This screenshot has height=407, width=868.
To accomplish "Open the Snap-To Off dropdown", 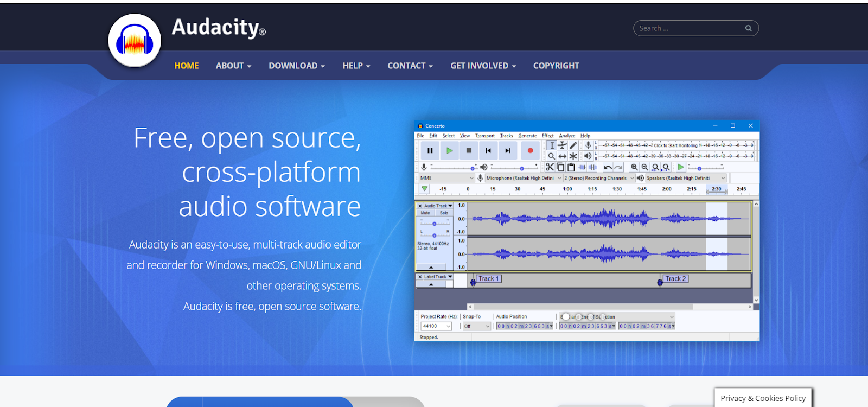I will coord(476,326).
